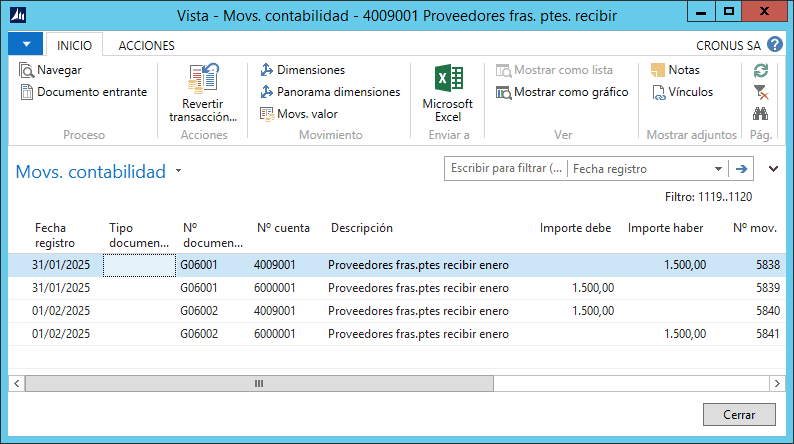Click the left scrollbar arrow

[x=17, y=384]
